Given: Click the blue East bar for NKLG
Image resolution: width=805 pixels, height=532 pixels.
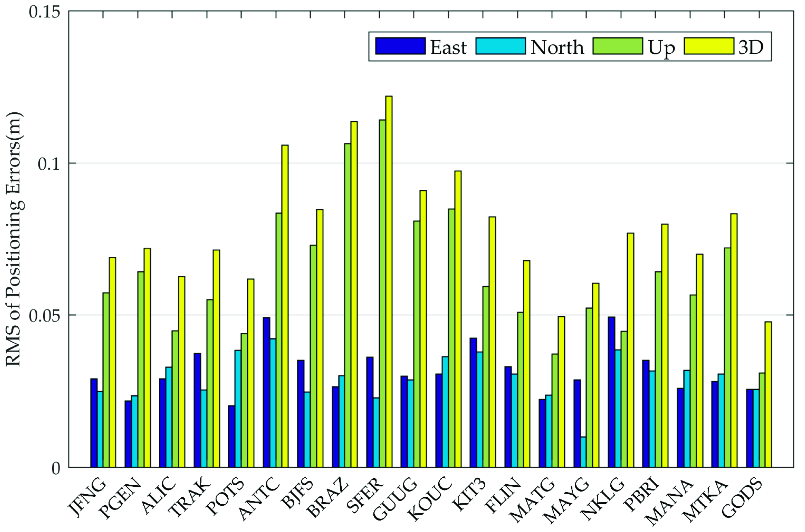Looking at the screenshot, I should click(611, 392).
